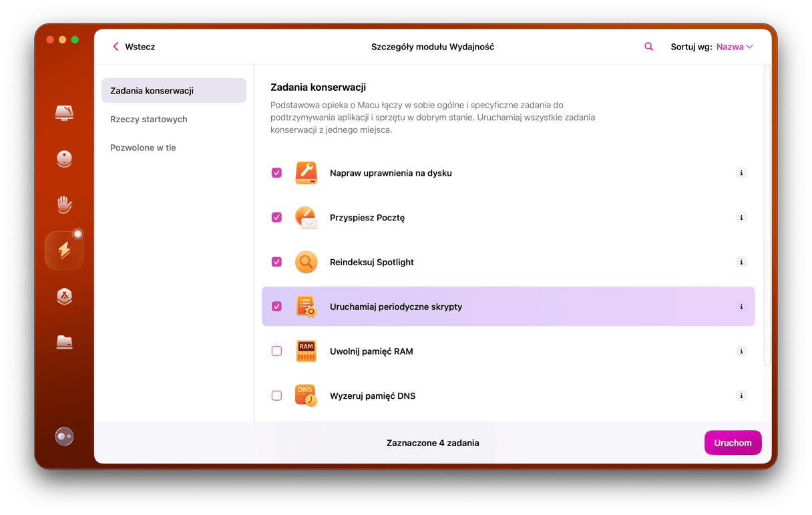Open the Smart Care scan sidebar icon
Screen dimensions: 812x515
pyautogui.click(x=64, y=113)
